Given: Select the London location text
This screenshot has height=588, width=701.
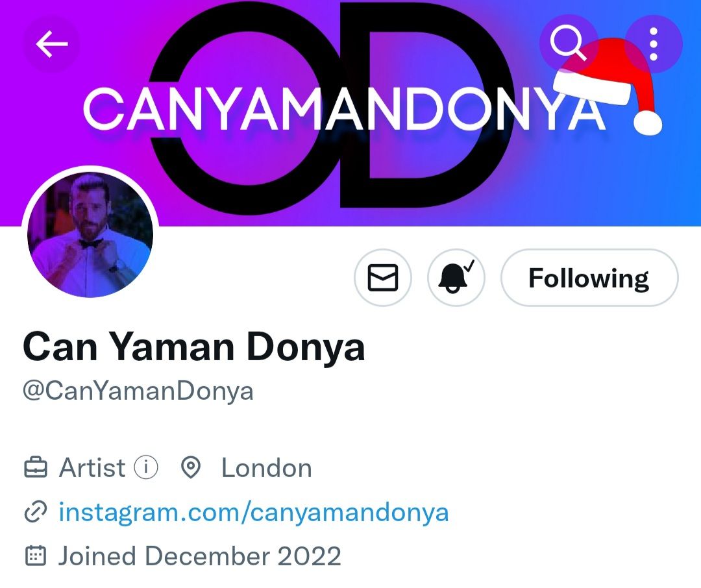Looking at the screenshot, I should point(267,468).
